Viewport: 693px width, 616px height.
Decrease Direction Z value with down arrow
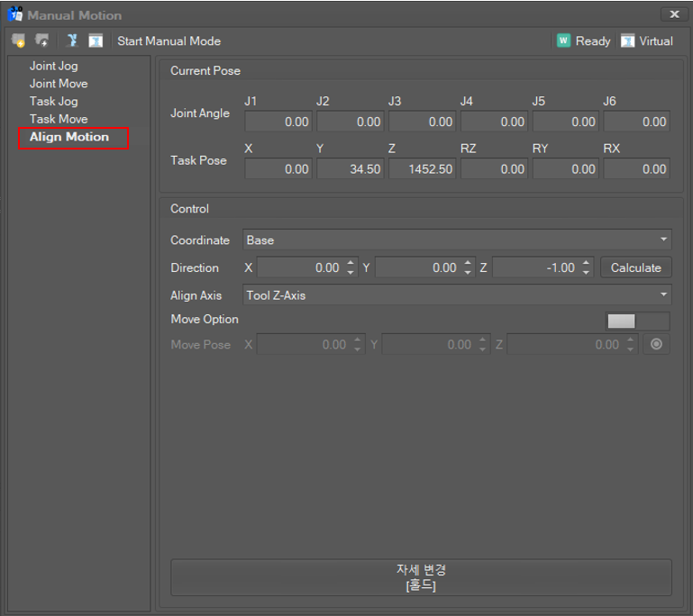(x=587, y=272)
